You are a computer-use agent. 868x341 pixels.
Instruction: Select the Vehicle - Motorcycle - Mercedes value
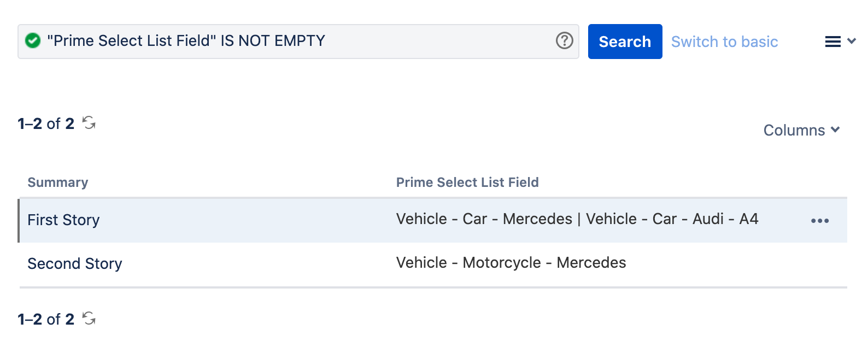[x=511, y=262]
